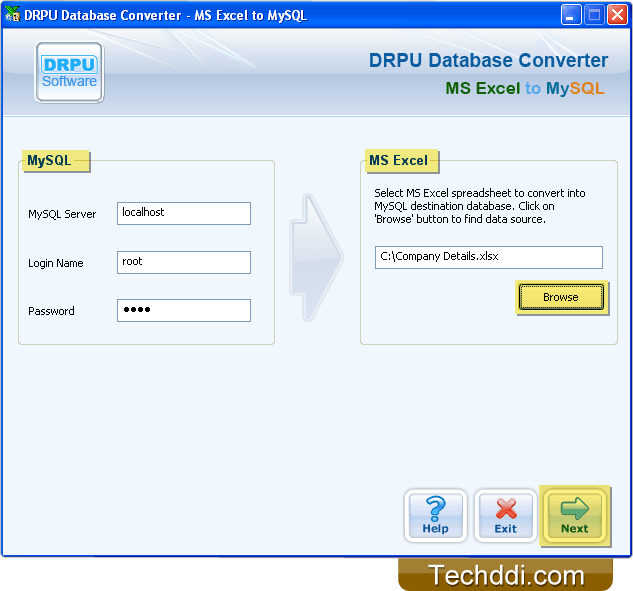Open Help with the question mark button
The width and height of the screenshot is (633, 591).
tap(436, 516)
